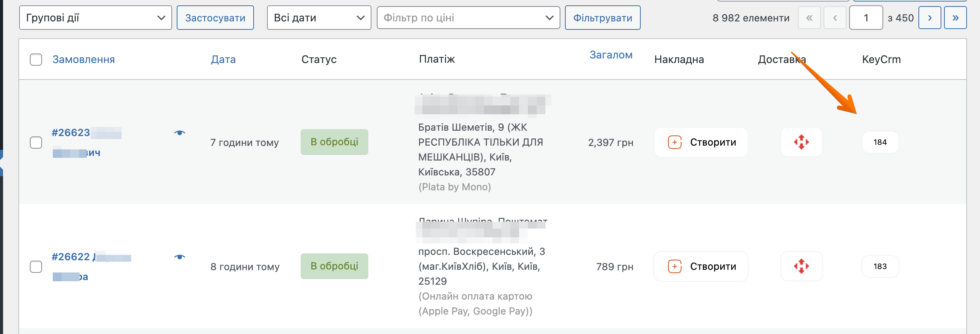Tick the checkbox for order #26623

click(x=36, y=143)
